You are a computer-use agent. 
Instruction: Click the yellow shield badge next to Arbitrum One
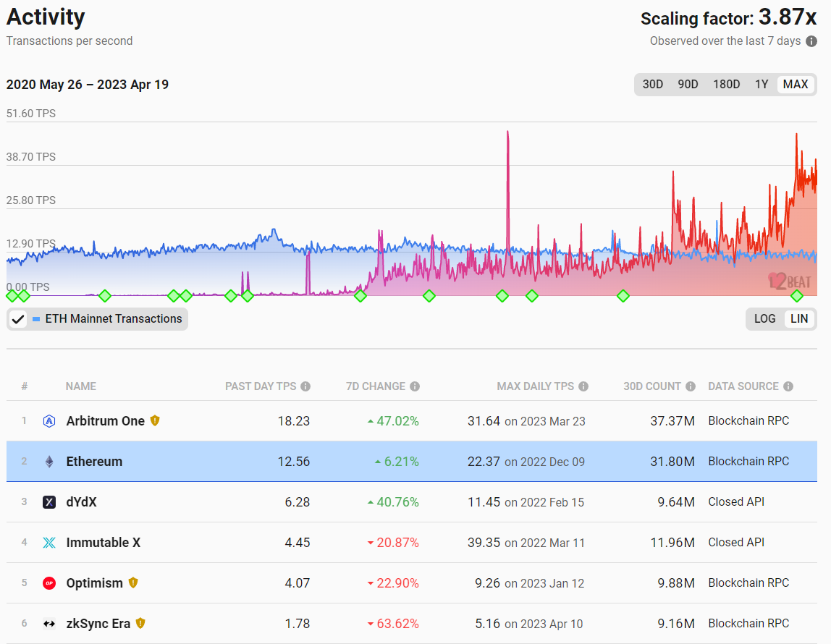pyautogui.click(x=156, y=420)
